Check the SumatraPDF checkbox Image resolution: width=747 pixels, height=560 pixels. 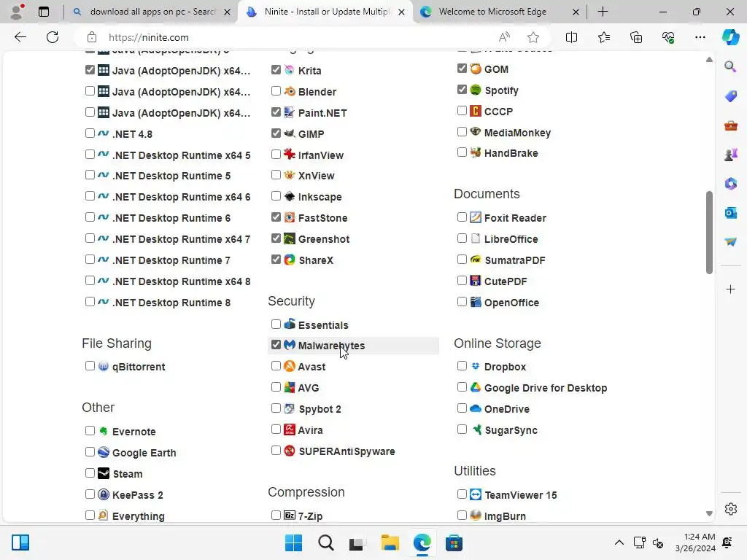coord(462,259)
